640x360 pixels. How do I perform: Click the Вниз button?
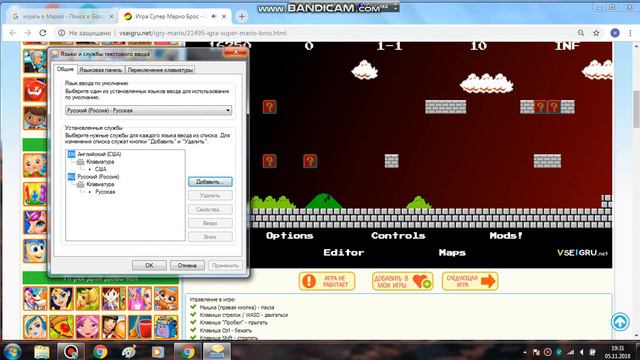[210, 237]
